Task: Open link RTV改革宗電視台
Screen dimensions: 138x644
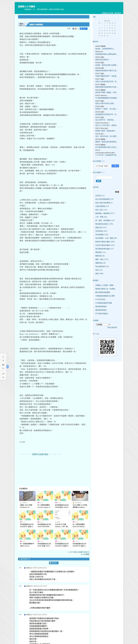Action: coord(102,314)
